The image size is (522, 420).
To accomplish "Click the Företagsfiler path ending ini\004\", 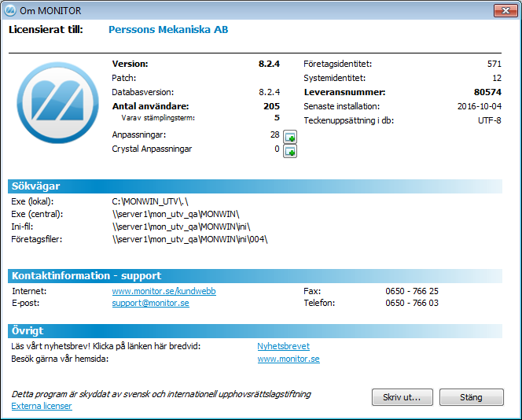I will click(x=189, y=239).
